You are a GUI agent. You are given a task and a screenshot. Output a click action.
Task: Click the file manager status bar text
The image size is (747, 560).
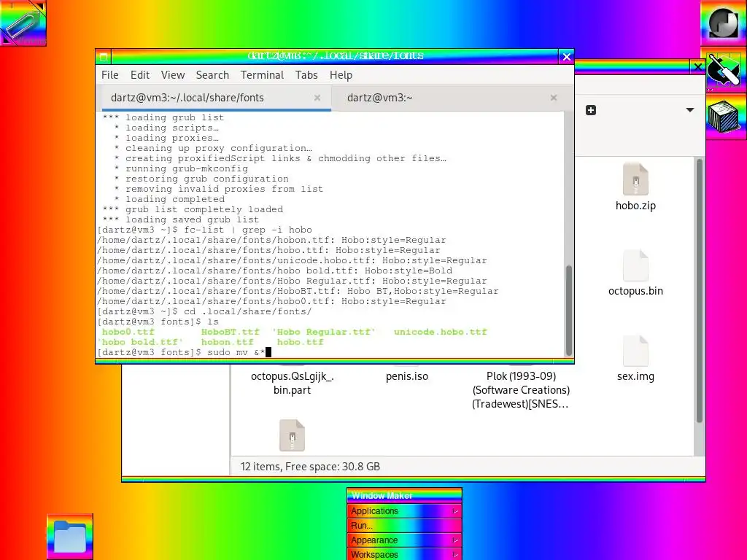tap(309, 467)
